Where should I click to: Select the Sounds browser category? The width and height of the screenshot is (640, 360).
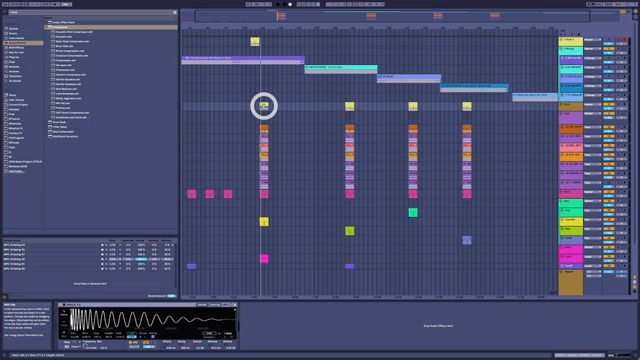pos(13,29)
